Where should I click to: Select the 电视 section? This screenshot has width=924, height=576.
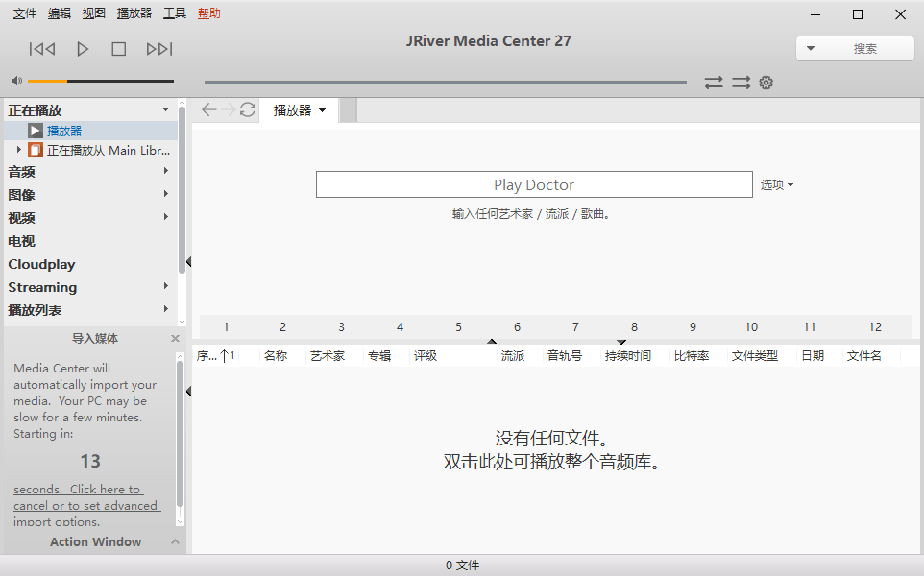(22, 241)
